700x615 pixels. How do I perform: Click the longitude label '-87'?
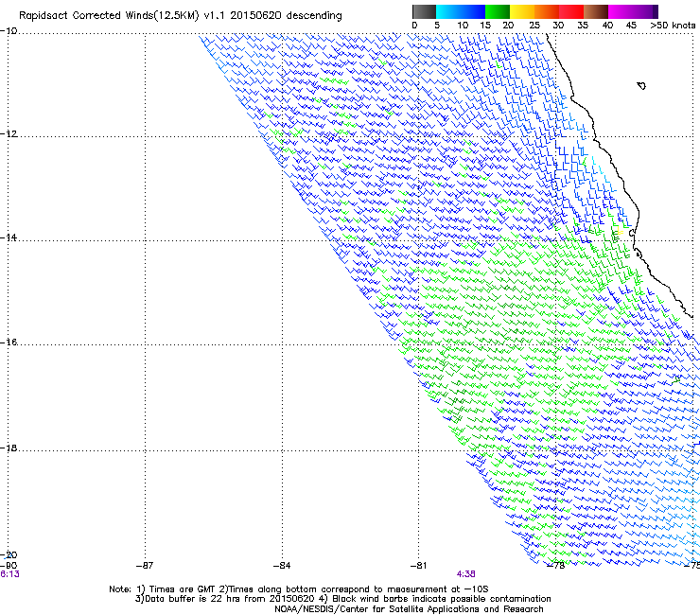click(145, 566)
